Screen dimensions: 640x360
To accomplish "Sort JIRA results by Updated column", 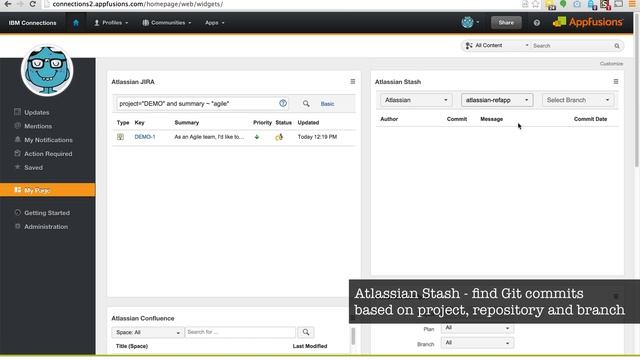I will 308,122.
